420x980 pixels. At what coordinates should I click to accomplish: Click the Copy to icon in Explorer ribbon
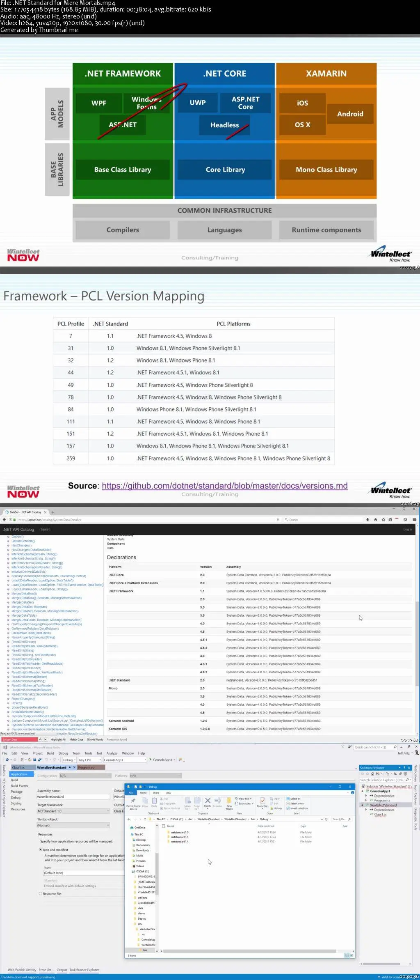pos(197,803)
